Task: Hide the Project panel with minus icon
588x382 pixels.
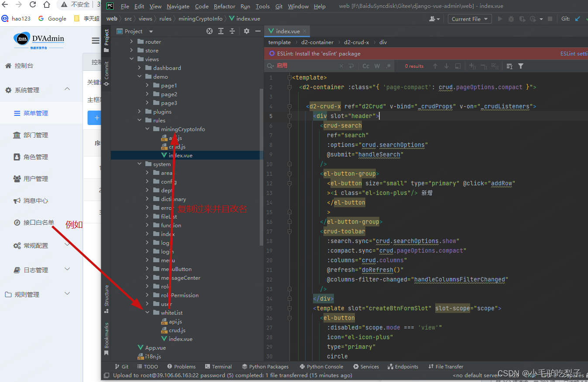Action: pos(258,31)
